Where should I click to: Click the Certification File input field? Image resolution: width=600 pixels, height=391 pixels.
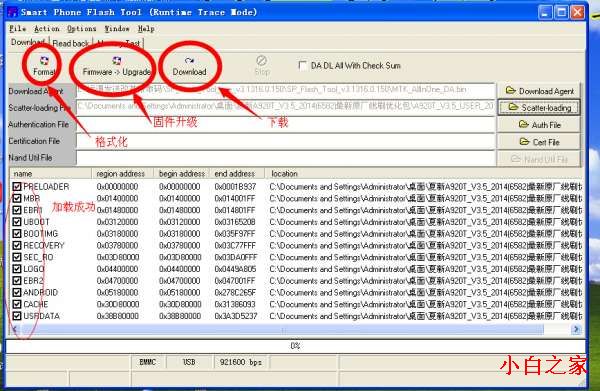(286, 141)
